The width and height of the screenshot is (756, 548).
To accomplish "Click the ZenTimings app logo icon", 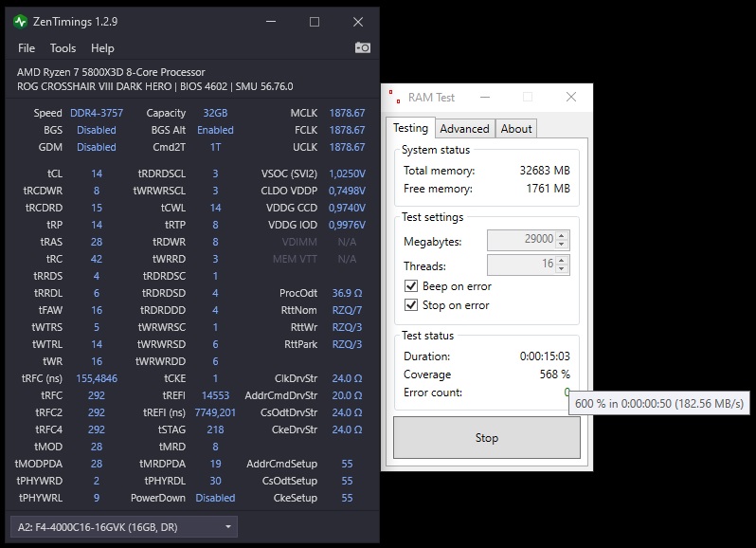I will pos(20,22).
